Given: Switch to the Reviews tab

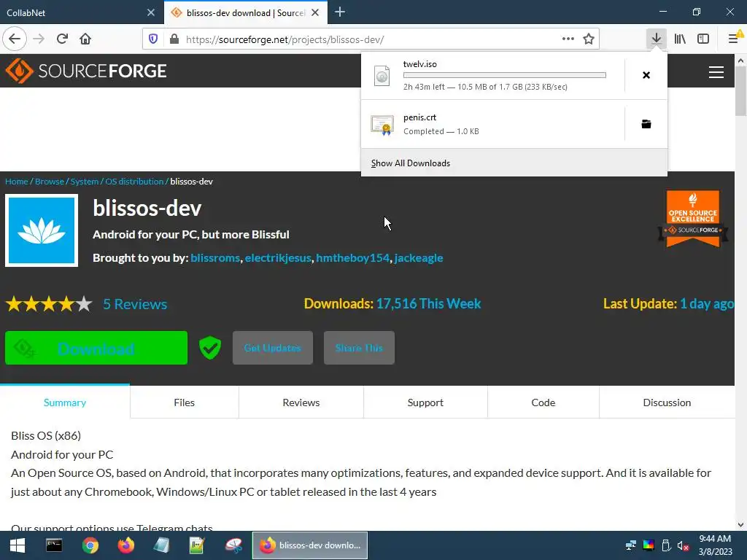Looking at the screenshot, I should [x=301, y=402].
